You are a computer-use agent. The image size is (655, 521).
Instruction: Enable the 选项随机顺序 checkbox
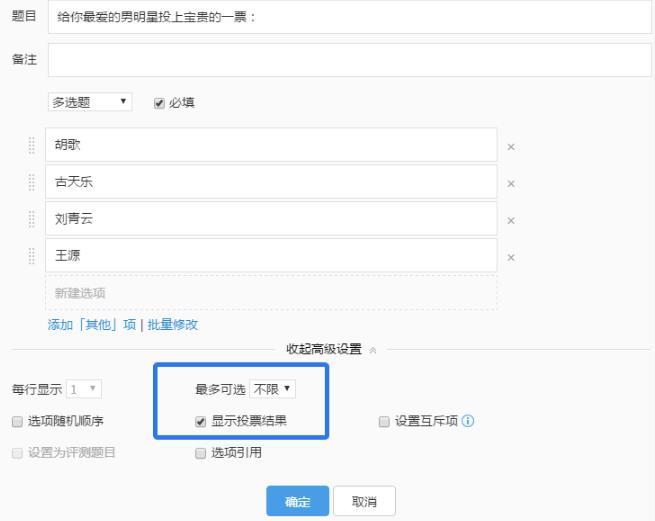[17, 421]
